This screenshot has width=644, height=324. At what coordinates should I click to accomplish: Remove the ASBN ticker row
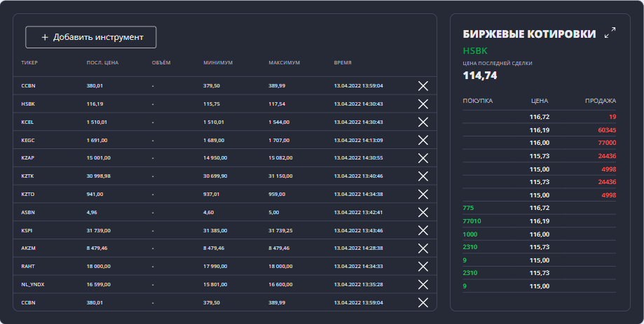coord(423,212)
